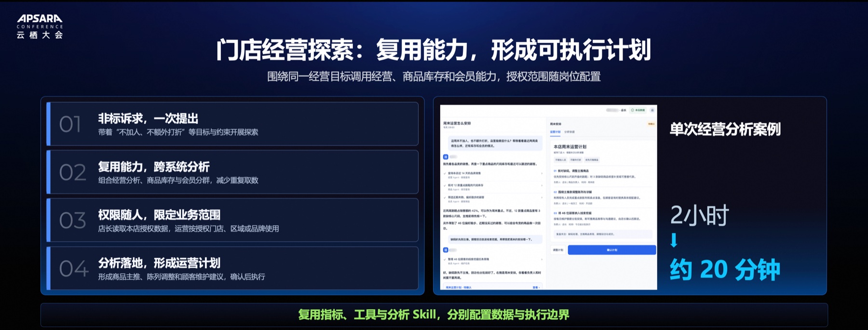The width and height of the screenshot is (868, 330).
Task: Click the 01 核对缺码，调整主推商品 item
Action: [x=603, y=177]
